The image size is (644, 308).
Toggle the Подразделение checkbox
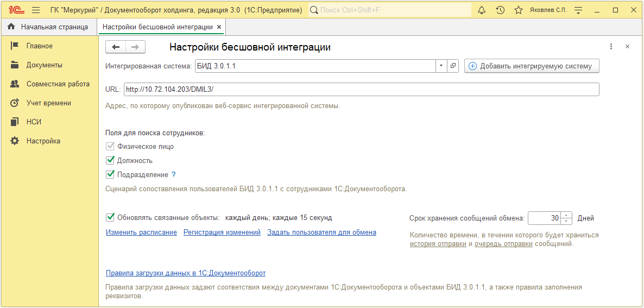tap(111, 175)
